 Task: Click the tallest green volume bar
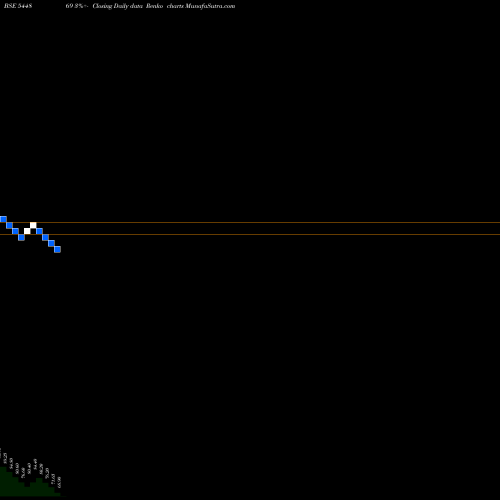click(x=3, y=482)
